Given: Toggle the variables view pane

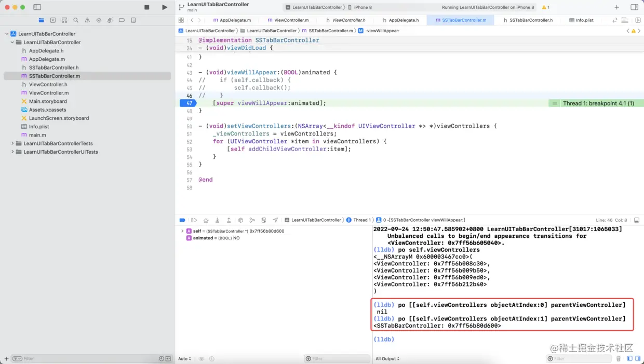Looking at the screenshot, I should (629, 359).
